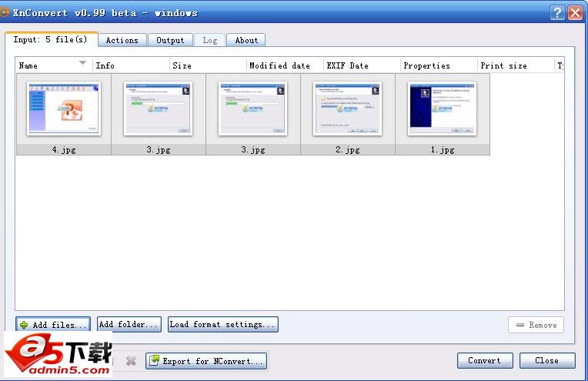Click the Export for NConvert script icon
This screenshot has height=381, width=588.
(155, 360)
